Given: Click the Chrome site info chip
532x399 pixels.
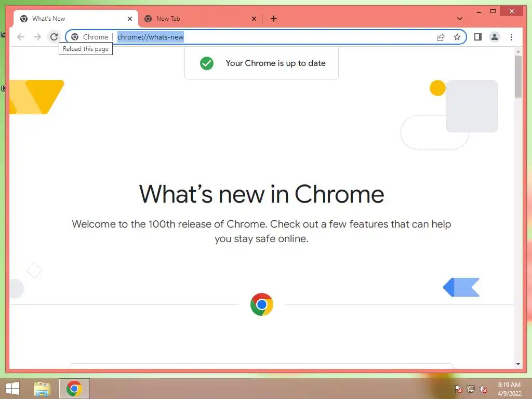Looking at the screenshot, I should 90,37.
